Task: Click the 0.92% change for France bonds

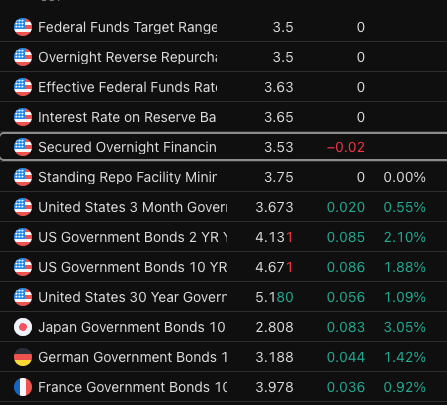Action: 405,387
